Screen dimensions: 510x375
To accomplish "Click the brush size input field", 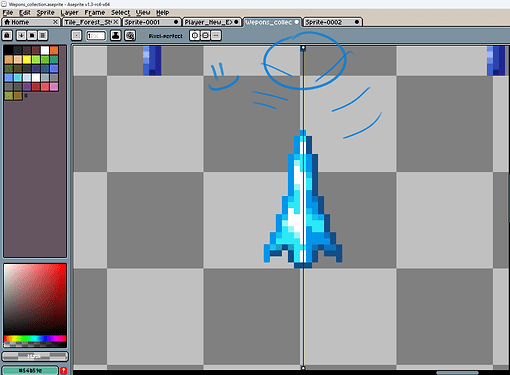I will coord(96,35).
